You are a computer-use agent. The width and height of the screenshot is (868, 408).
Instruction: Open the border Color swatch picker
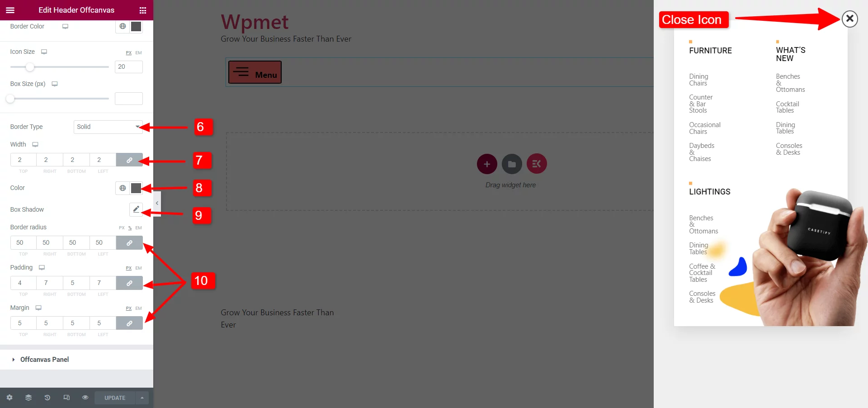(x=136, y=188)
